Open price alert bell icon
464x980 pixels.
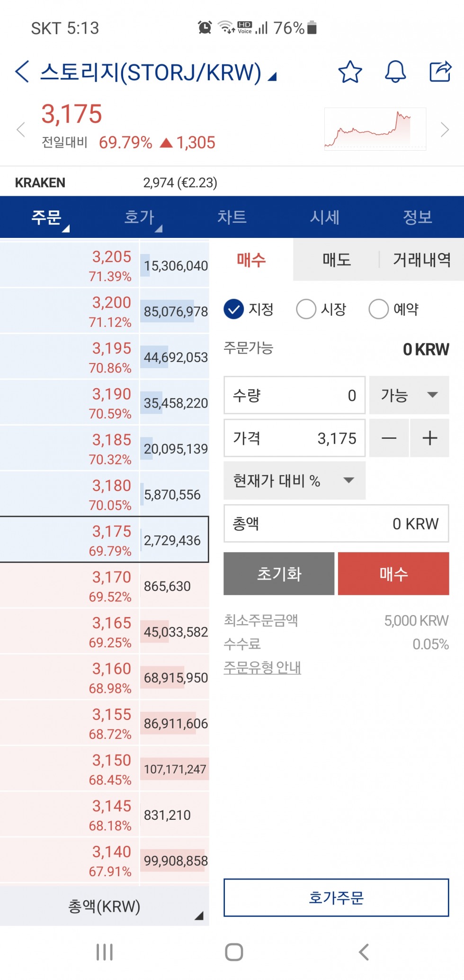(395, 72)
